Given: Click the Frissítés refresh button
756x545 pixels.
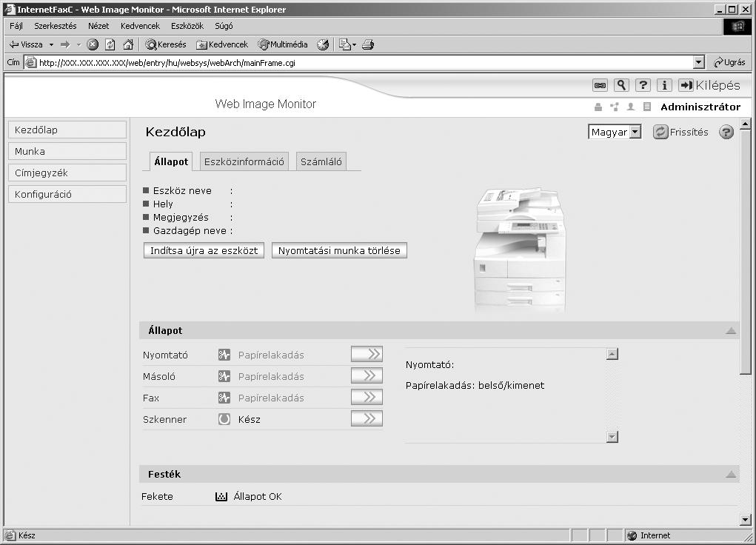Looking at the screenshot, I should [680, 132].
